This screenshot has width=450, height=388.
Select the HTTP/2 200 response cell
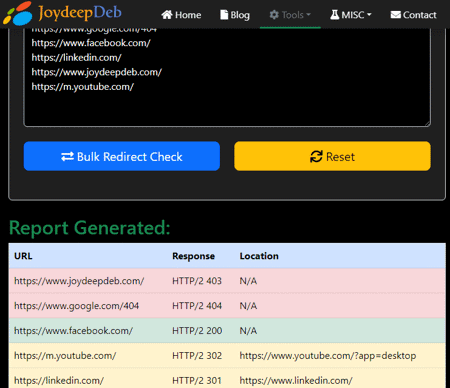(x=197, y=331)
